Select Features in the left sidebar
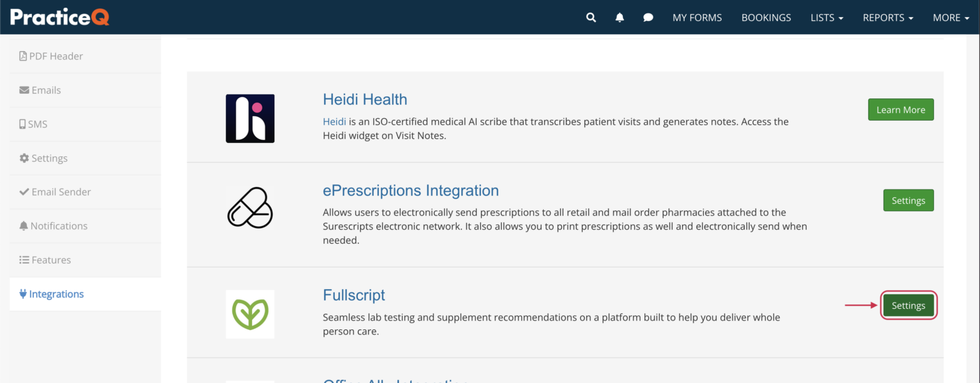 (x=45, y=260)
